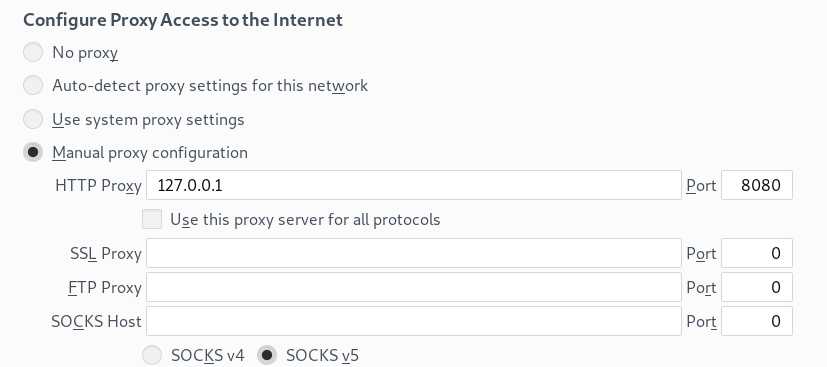Focus the SOCKS Host address field

tap(414, 321)
